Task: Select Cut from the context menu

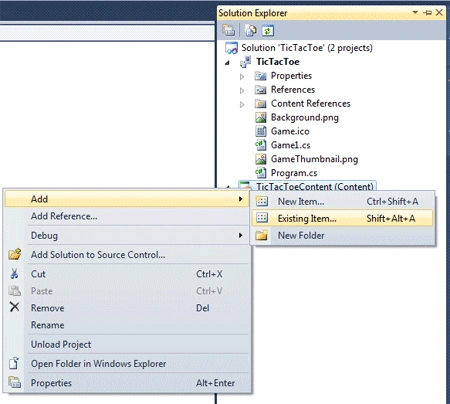Action: [127, 274]
